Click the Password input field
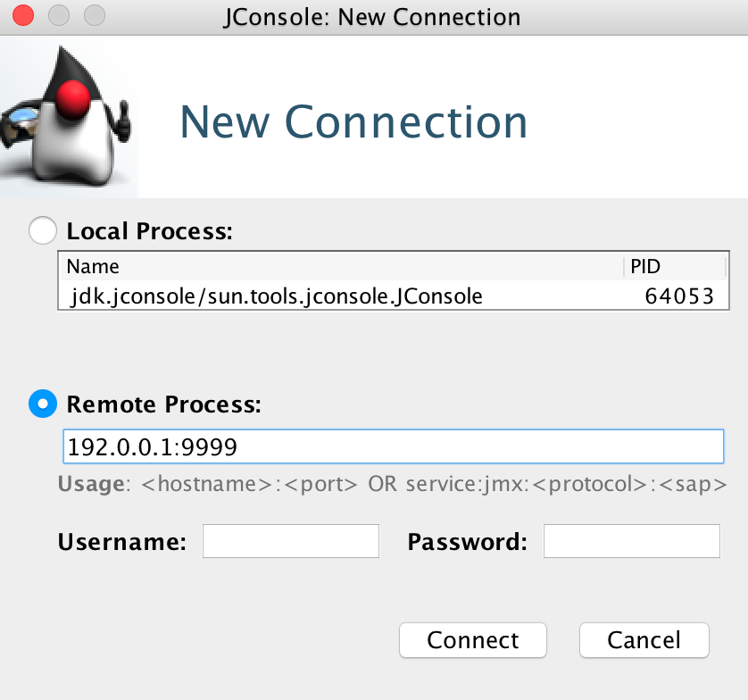Viewport: 748px width, 700px height. point(631,540)
